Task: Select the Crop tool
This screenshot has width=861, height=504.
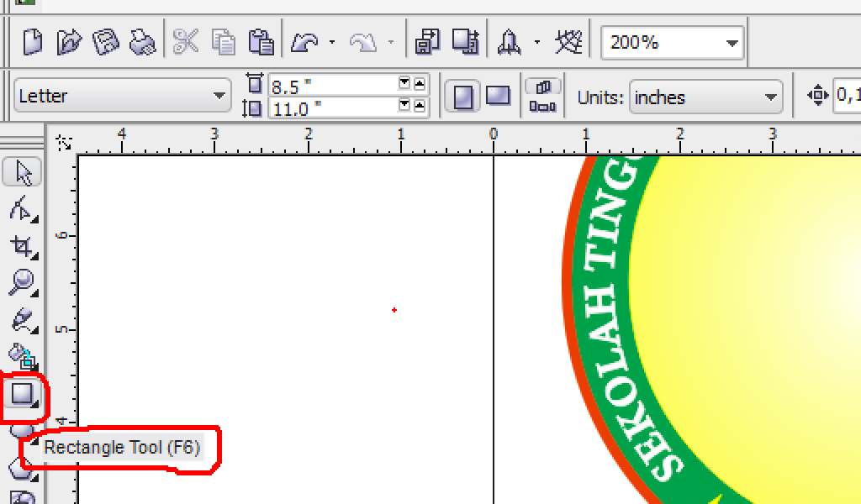Action: [22, 246]
